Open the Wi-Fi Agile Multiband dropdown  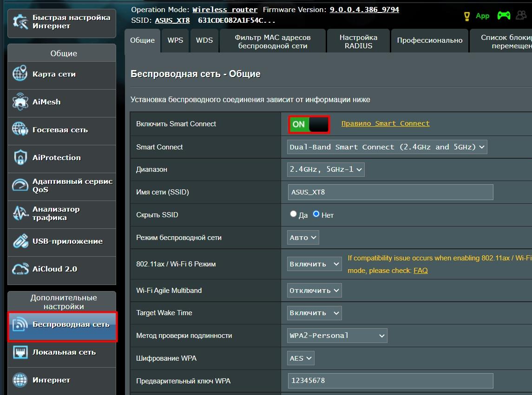pyautogui.click(x=314, y=290)
